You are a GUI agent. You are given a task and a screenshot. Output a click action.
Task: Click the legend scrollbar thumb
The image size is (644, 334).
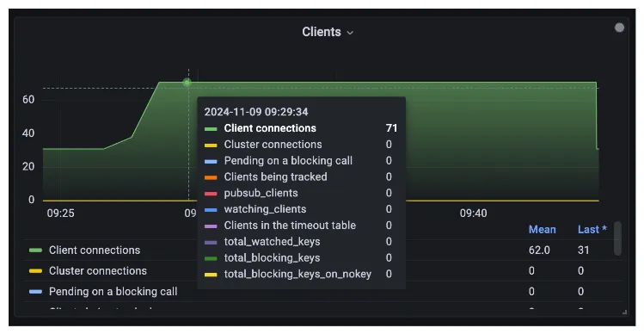tap(617, 238)
